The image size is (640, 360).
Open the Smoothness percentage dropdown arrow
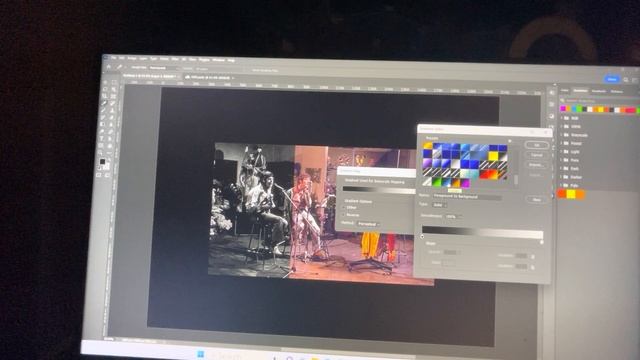click(x=460, y=216)
